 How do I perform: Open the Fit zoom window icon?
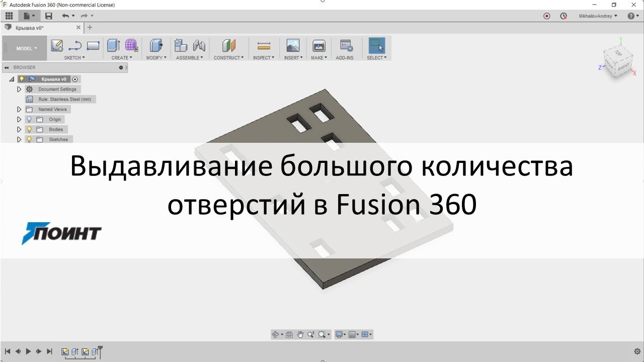point(322,334)
